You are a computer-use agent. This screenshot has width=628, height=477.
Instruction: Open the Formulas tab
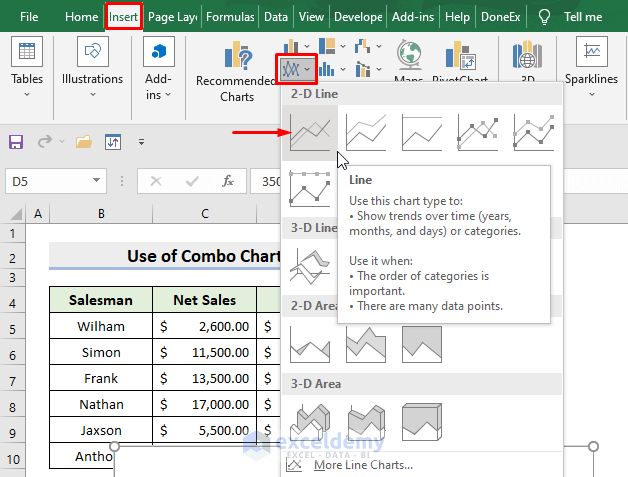tap(230, 17)
